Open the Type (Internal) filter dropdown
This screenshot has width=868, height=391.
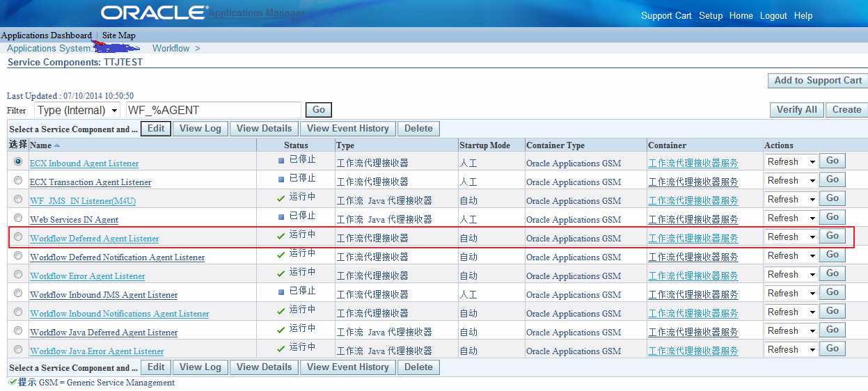(77, 110)
